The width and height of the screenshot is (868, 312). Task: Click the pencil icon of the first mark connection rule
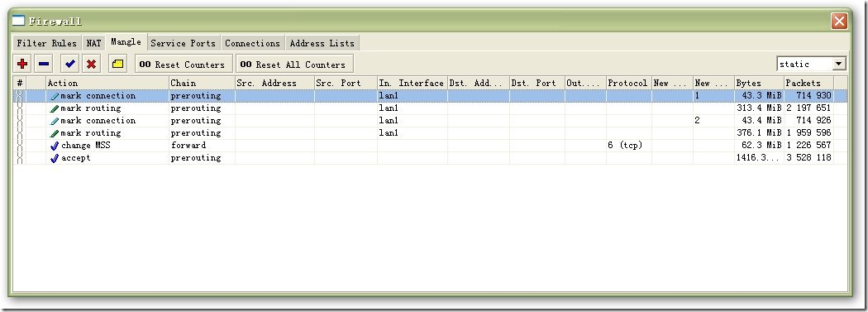click(55, 97)
